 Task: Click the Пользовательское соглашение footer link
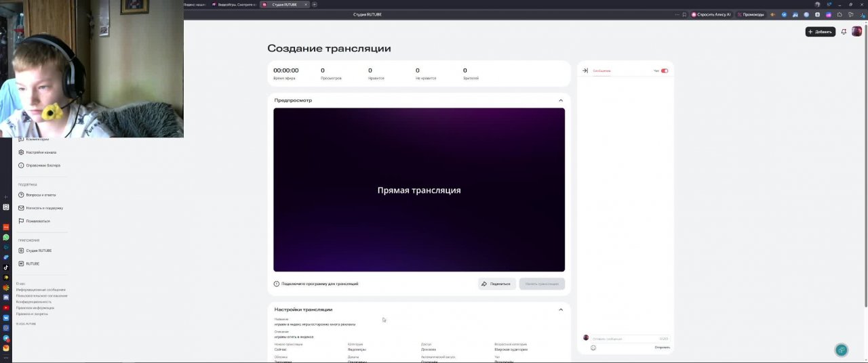pos(42,296)
